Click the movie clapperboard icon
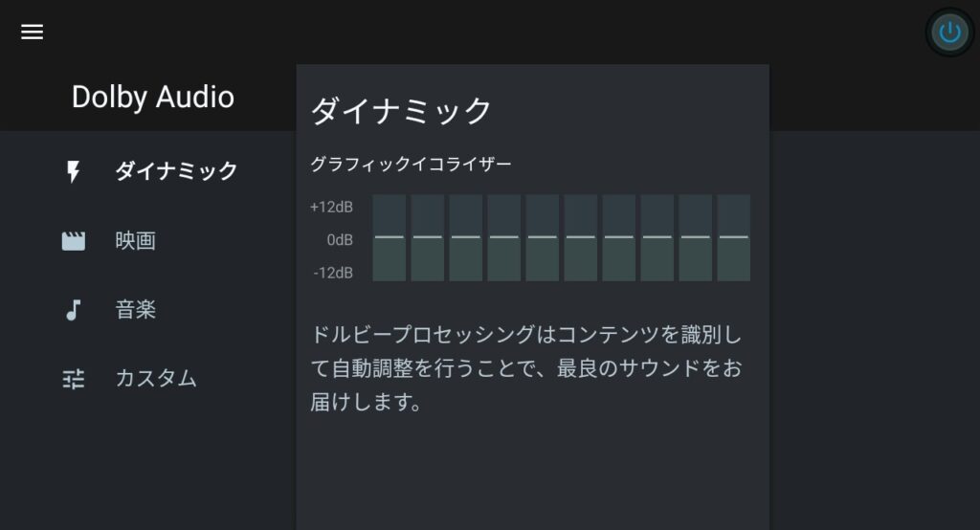Image resolution: width=980 pixels, height=530 pixels. 74,241
